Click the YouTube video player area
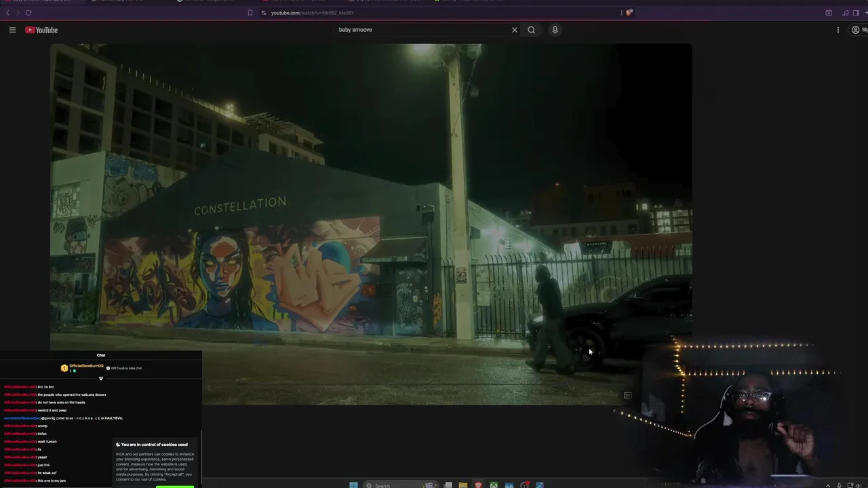 tap(371, 224)
